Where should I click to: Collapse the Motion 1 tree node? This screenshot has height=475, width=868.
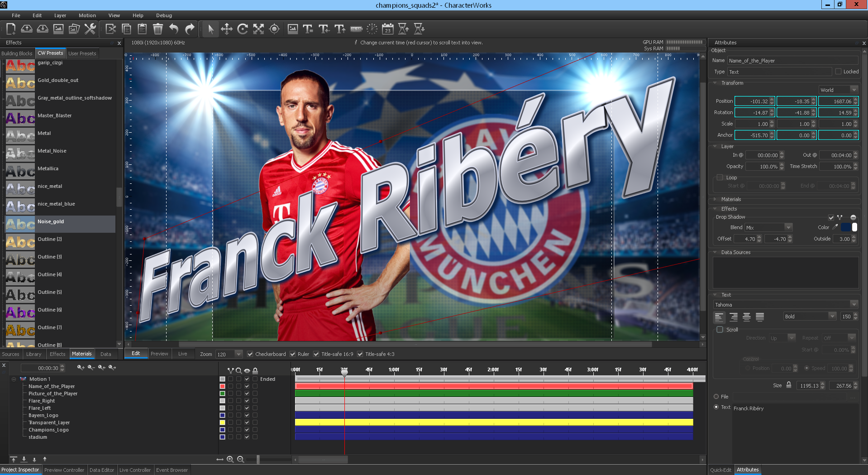tap(14, 379)
